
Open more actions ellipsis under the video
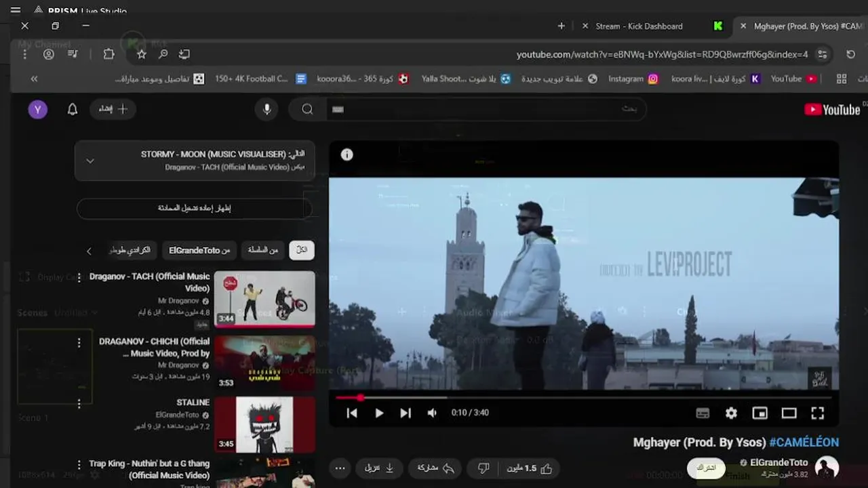340,468
